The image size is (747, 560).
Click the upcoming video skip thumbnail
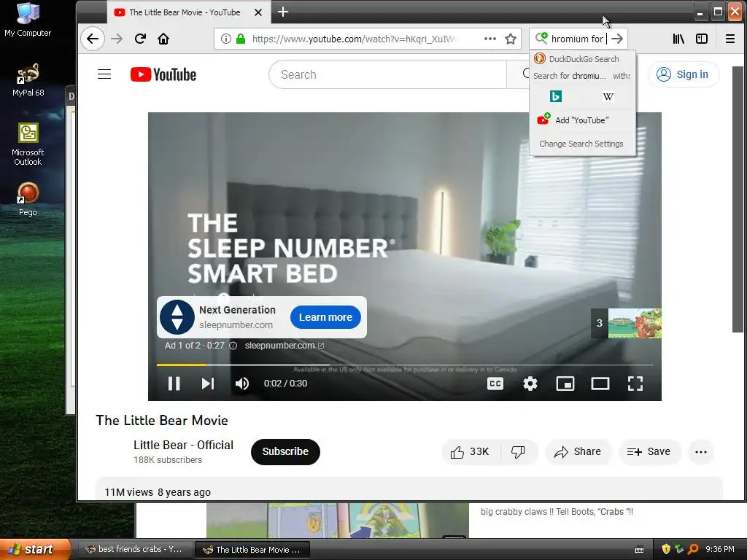pyautogui.click(x=626, y=323)
